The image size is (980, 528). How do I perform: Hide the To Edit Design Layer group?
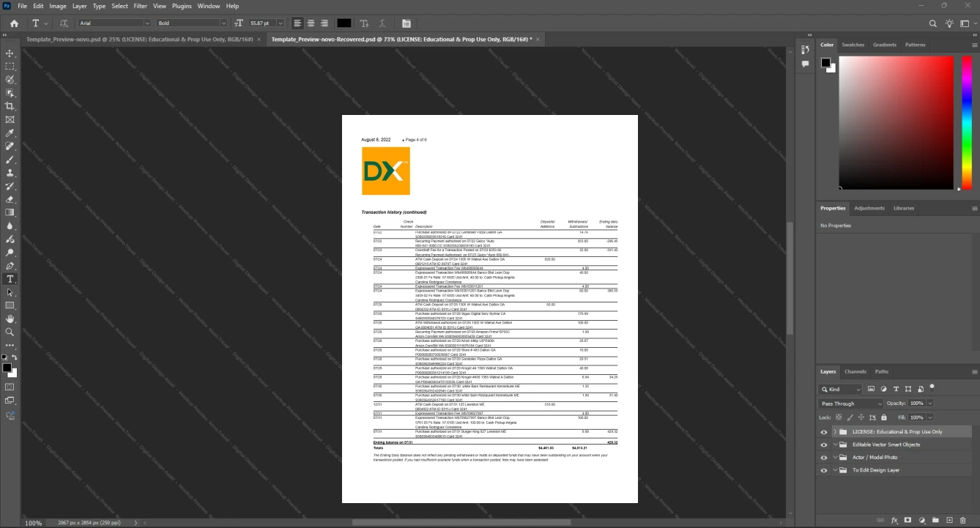pyautogui.click(x=824, y=470)
